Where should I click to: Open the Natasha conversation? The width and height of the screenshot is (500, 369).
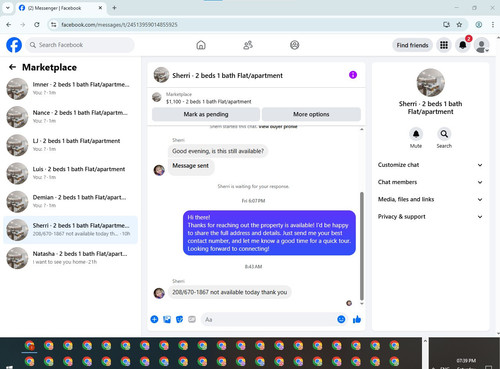70,258
